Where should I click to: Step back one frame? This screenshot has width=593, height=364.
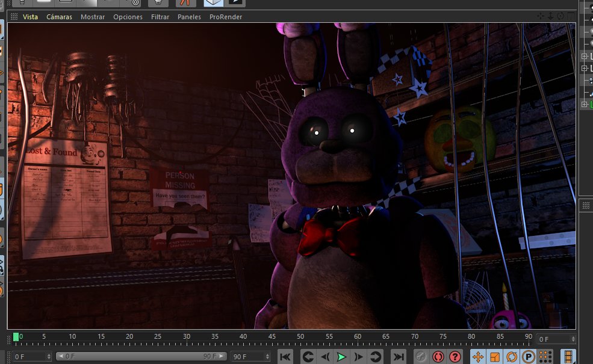click(x=324, y=356)
